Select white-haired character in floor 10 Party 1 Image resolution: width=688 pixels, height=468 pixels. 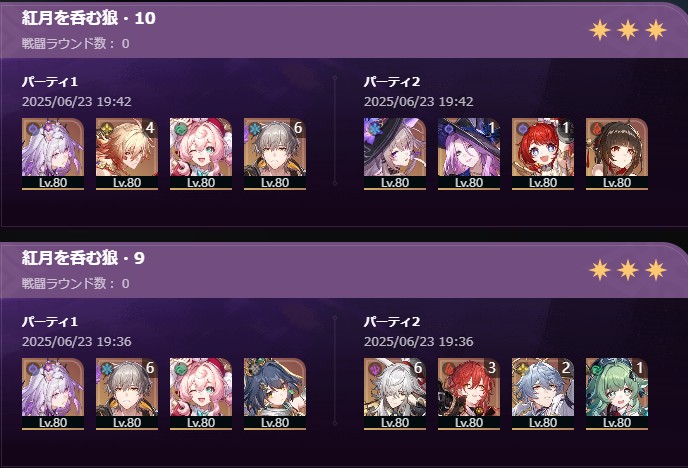click(x=53, y=154)
